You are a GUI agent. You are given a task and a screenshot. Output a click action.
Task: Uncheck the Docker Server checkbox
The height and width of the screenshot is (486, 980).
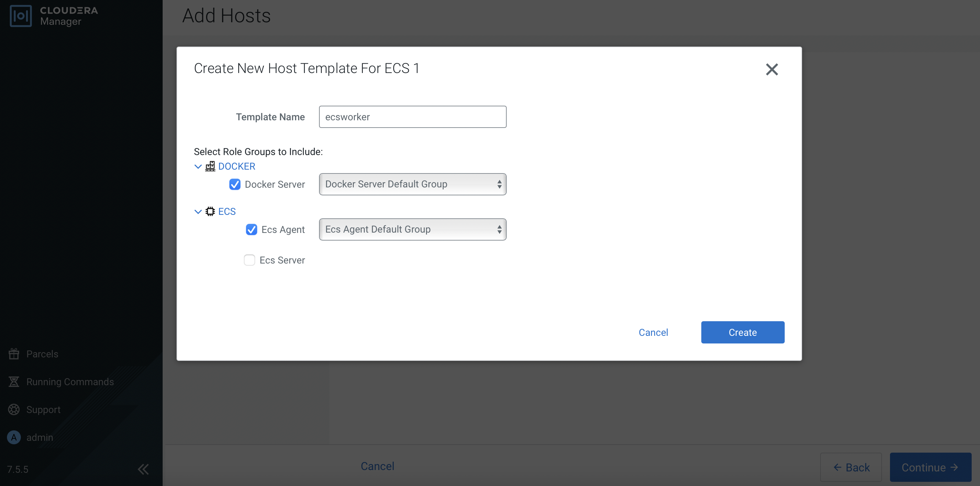click(x=235, y=185)
